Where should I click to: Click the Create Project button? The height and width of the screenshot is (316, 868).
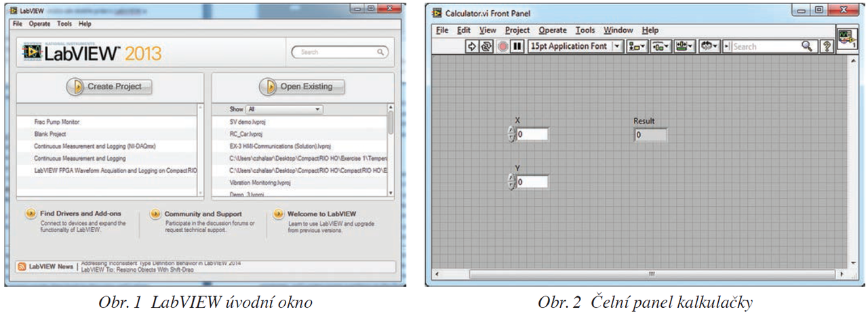(x=109, y=86)
